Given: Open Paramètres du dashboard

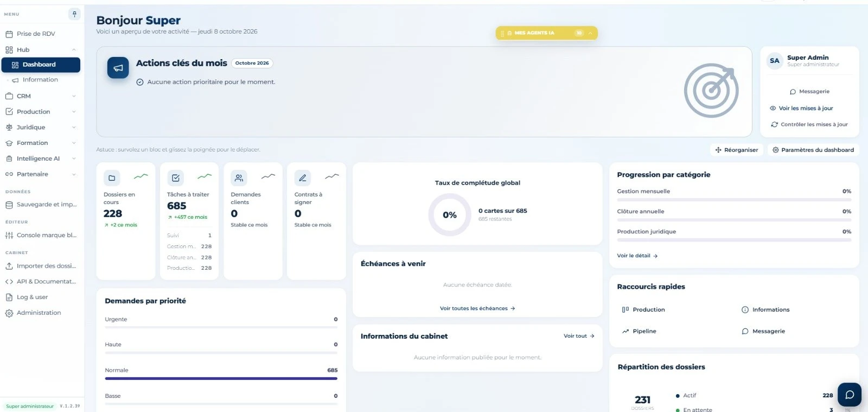Looking at the screenshot, I should point(813,150).
